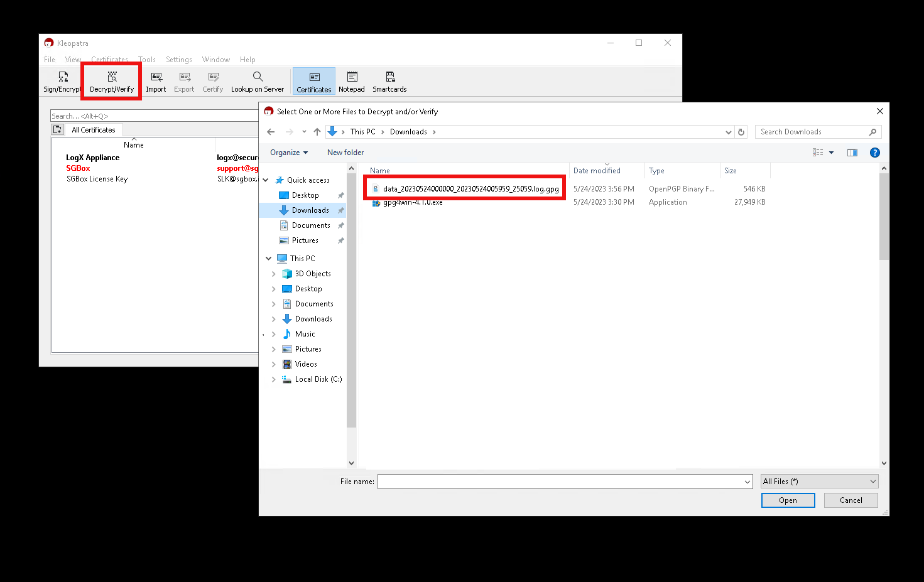The height and width of the screenshot is (582, 924).
Task: Click the Import certificates icon
Action: [156, 80]
